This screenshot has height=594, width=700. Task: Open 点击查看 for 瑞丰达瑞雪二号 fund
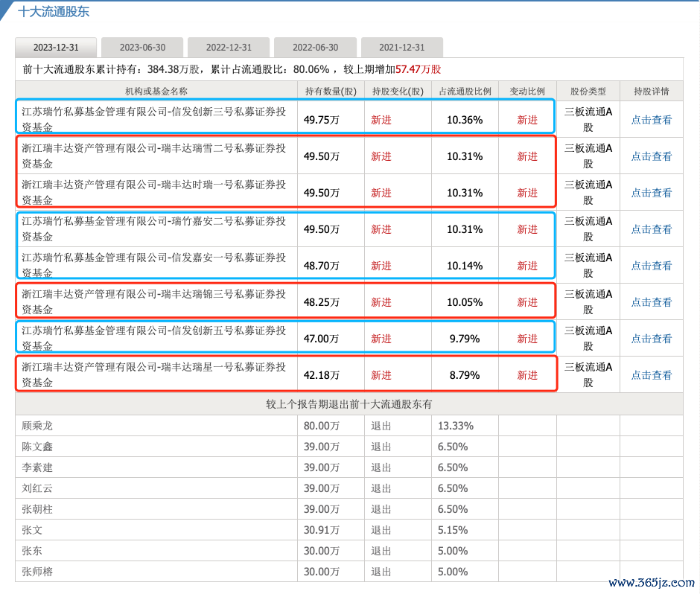click(x=652, y=156)
